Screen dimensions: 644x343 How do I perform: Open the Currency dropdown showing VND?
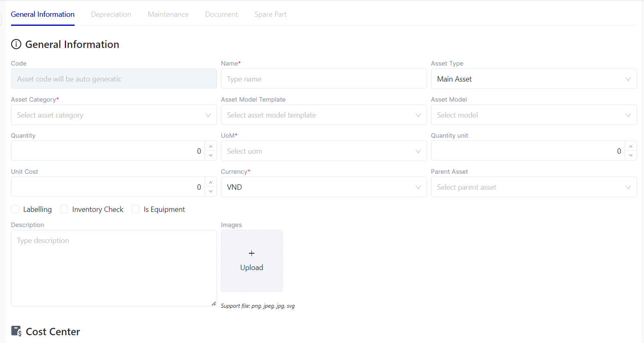pyautogui.click(x=323, y=187)
